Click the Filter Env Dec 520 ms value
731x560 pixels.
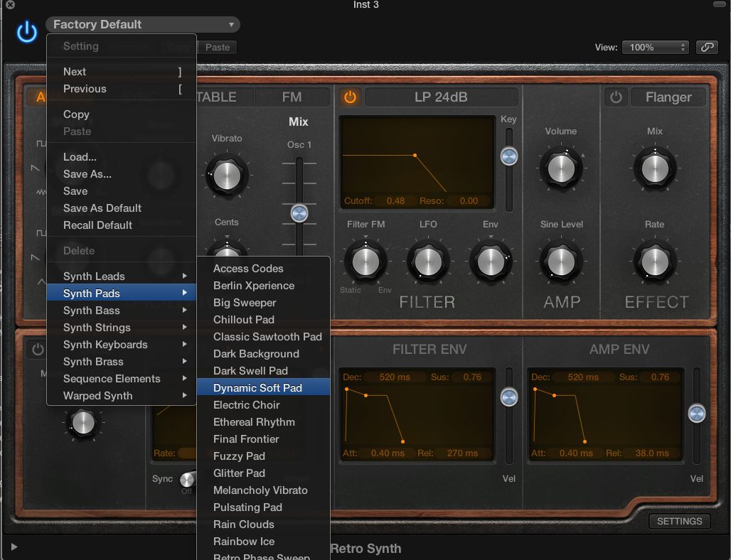pos(395,377)
